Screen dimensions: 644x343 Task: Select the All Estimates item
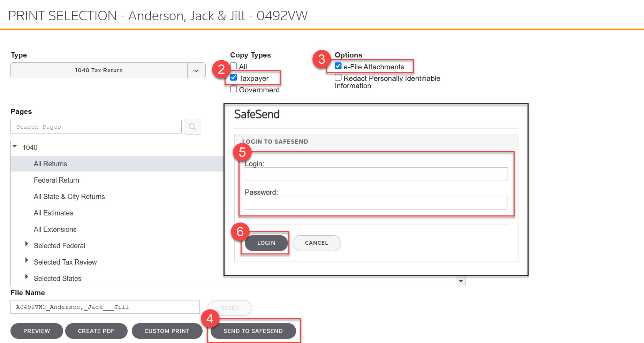click(x=53, y=213)
